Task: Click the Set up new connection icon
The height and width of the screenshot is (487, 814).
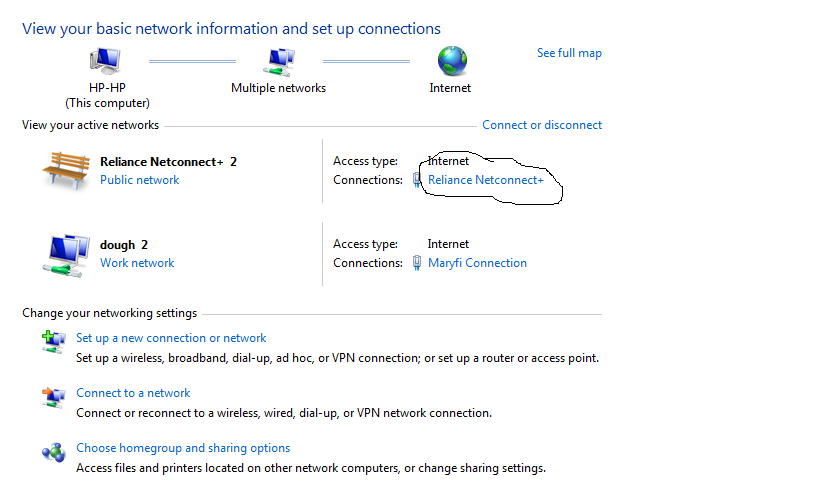Action: tap(53, 340)
